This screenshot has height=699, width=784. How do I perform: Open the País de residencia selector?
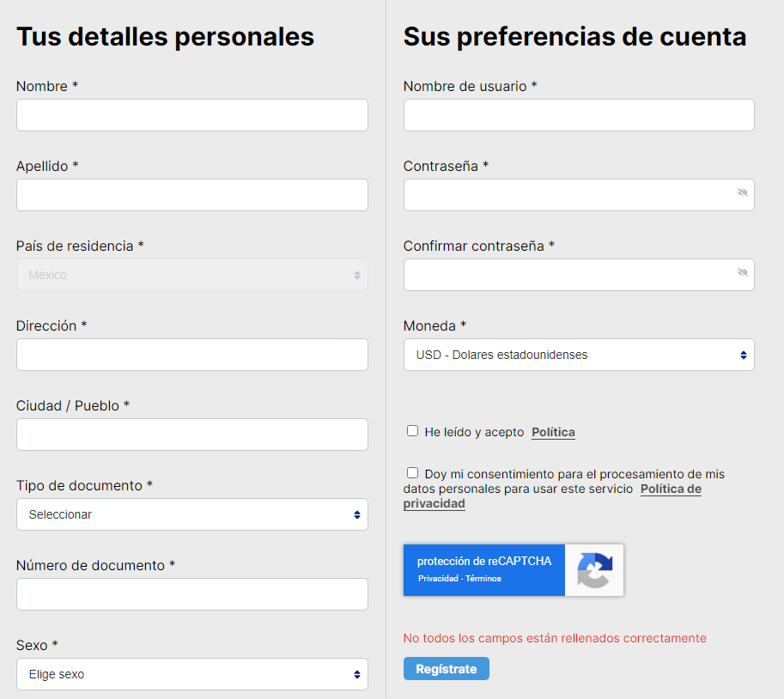191,275
